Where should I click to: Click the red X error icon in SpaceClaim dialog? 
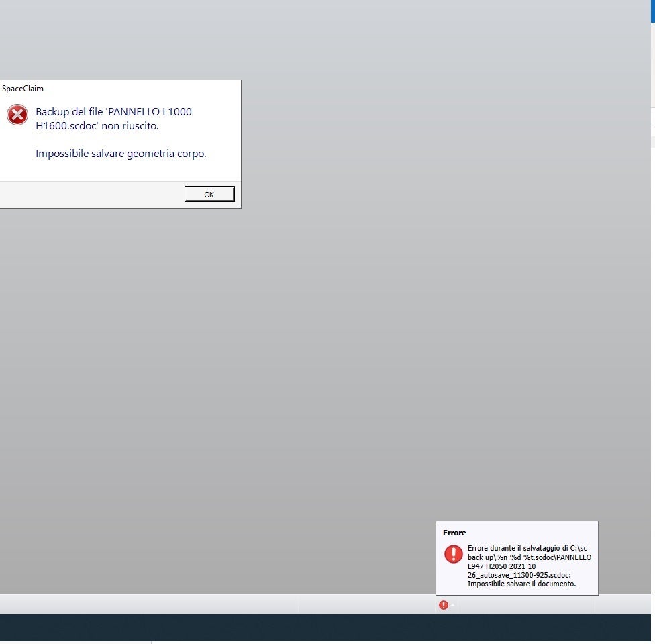point(17,115)
